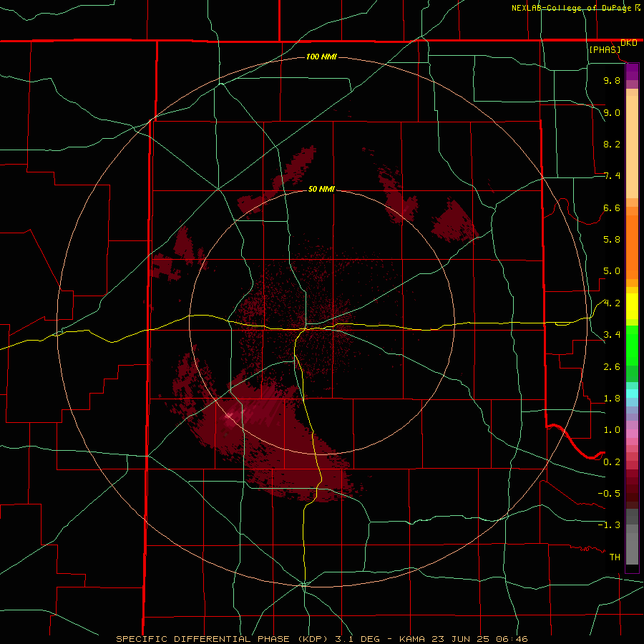Click the DKD label above the color scale
644x644 pixels.
coord(628,43)
